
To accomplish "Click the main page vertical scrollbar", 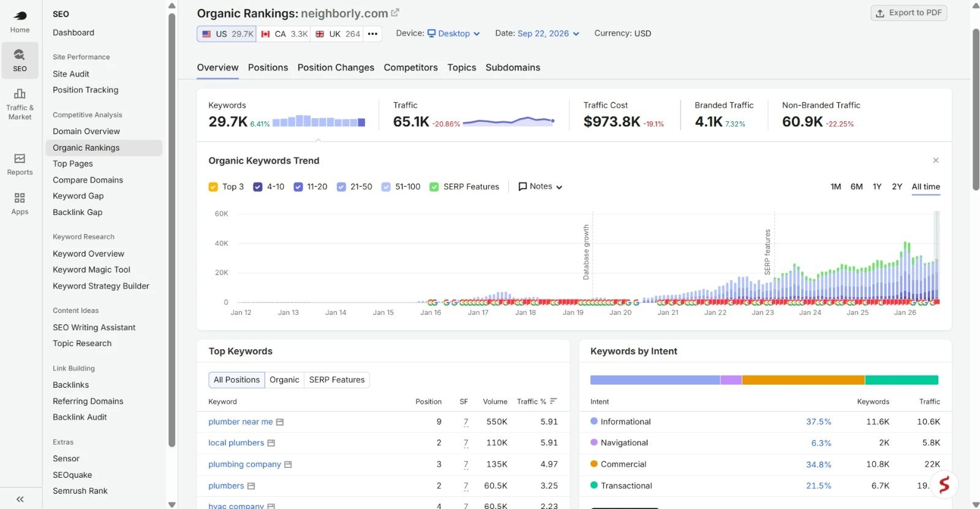I will point(976,110).
